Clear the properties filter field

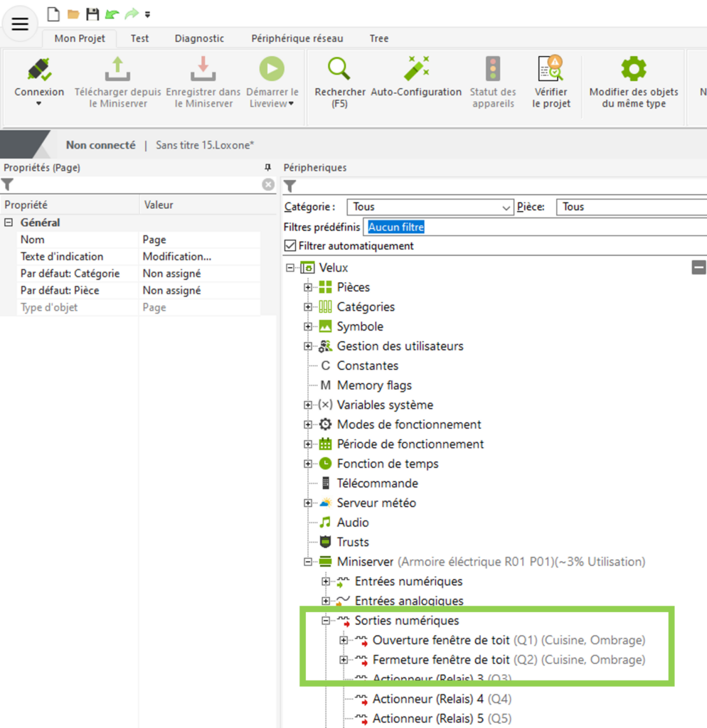pos(268,185)
